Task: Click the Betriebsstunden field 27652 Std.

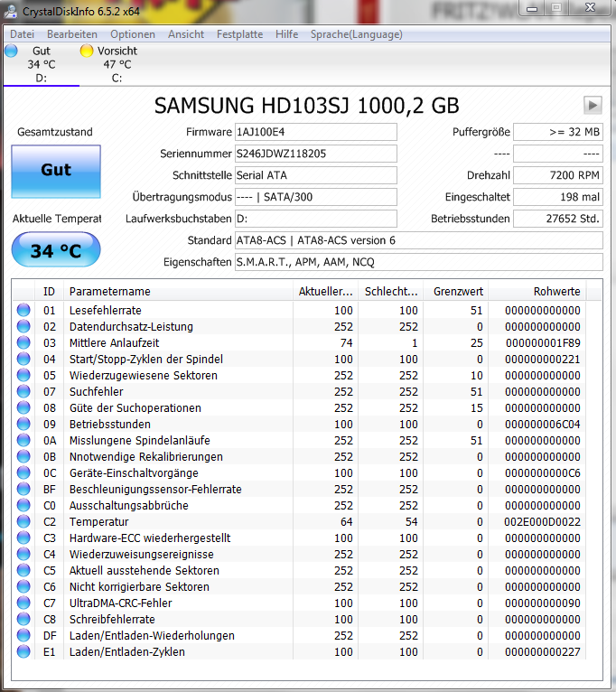Action: pyautogui.click(x=558, y=219)
